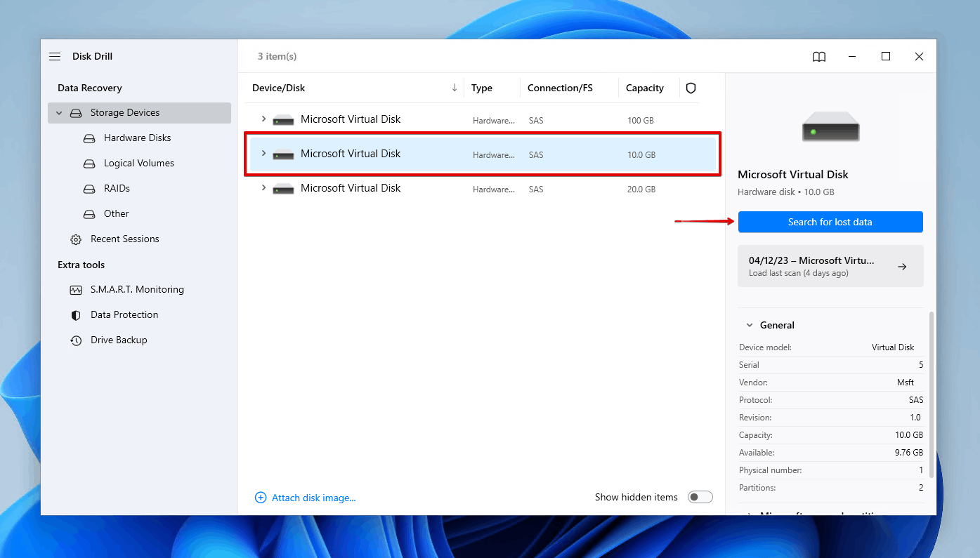Click the Drive Backup clock icon
This screenshot has height=558, width=980.
tap(76, 340)
